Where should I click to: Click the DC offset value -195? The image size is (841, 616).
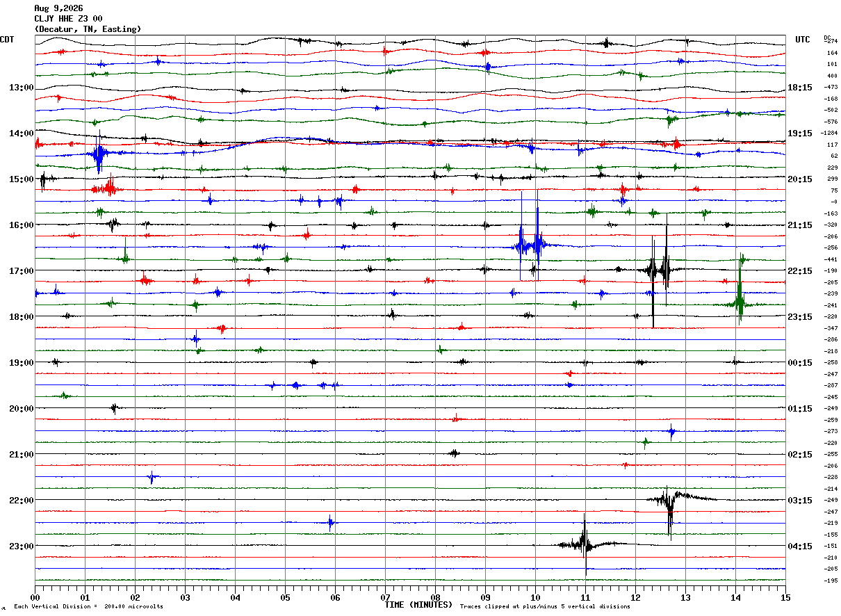831,581
